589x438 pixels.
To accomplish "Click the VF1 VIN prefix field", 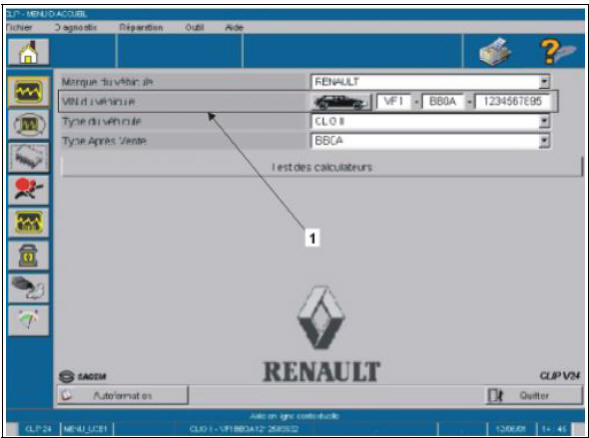I will pyautogui.click(x=393, y=101).
